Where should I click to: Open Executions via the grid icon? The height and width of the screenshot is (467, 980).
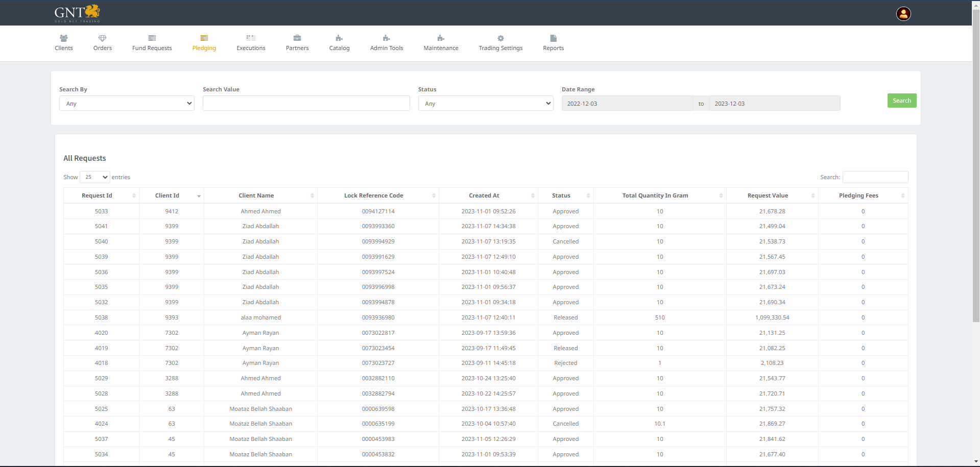point(251,38)
